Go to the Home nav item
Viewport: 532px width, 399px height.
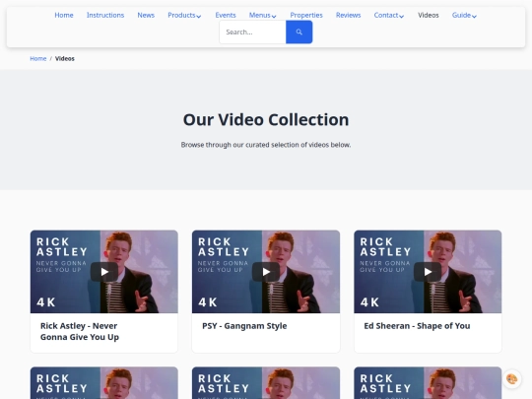pos(64,15)
